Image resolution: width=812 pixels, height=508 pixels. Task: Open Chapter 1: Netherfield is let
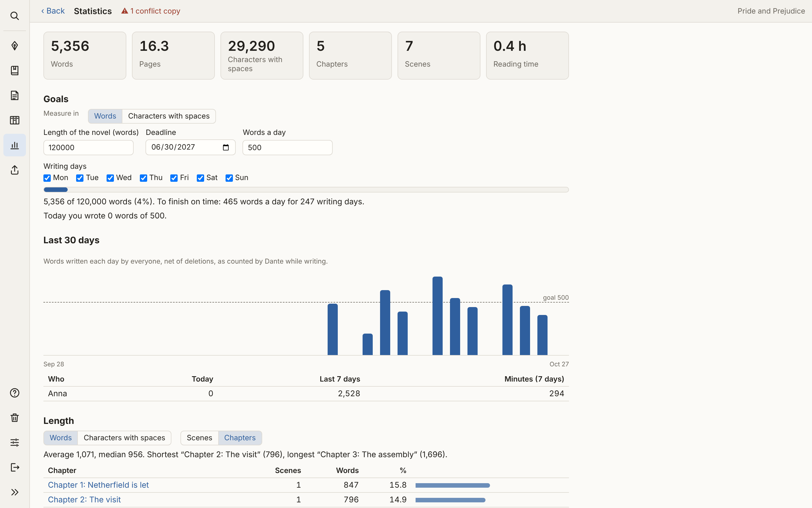tap(98, 485)
